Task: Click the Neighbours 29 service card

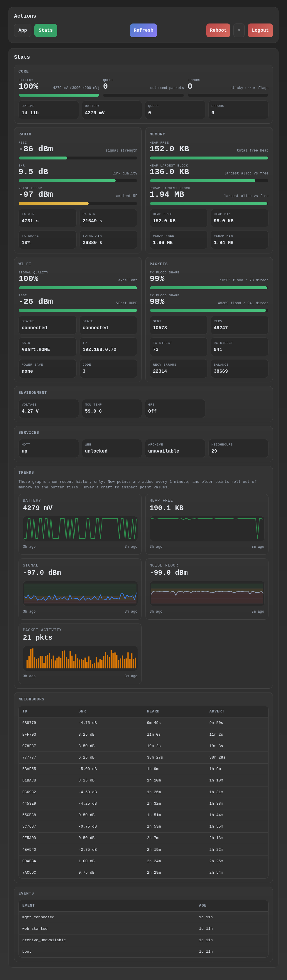Action: click(238, 448)
